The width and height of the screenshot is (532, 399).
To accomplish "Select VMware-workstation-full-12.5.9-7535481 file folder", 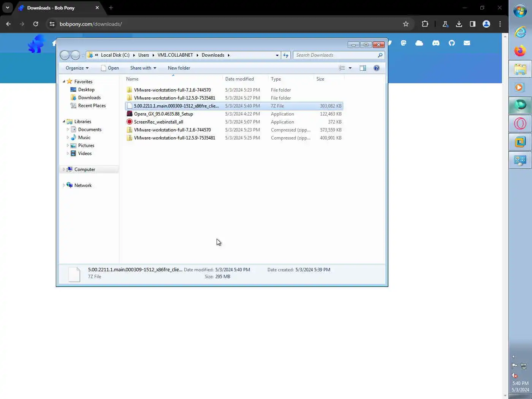I will coord(234,98).
